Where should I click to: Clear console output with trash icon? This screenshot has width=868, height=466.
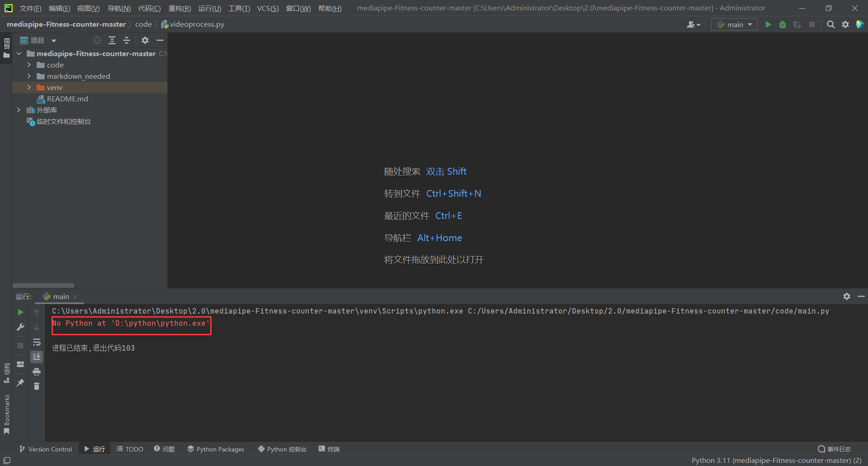click(37, 386)
